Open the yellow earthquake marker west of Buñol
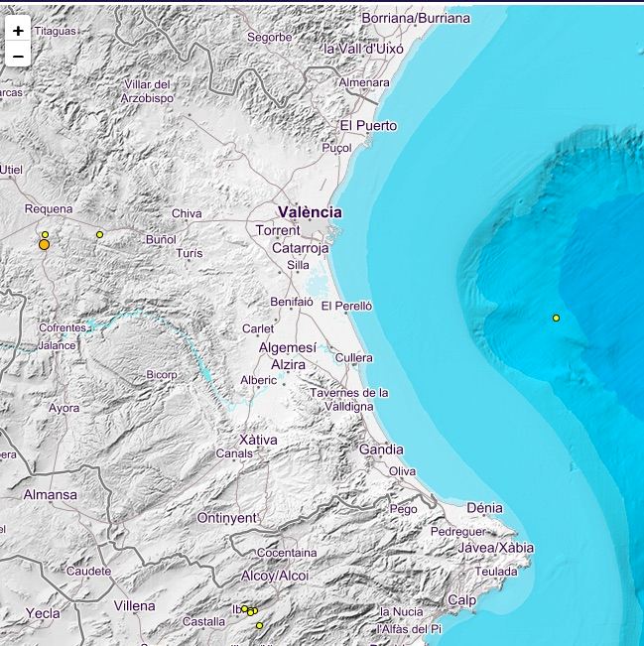The image size is (644, 646). pos(99,234)
